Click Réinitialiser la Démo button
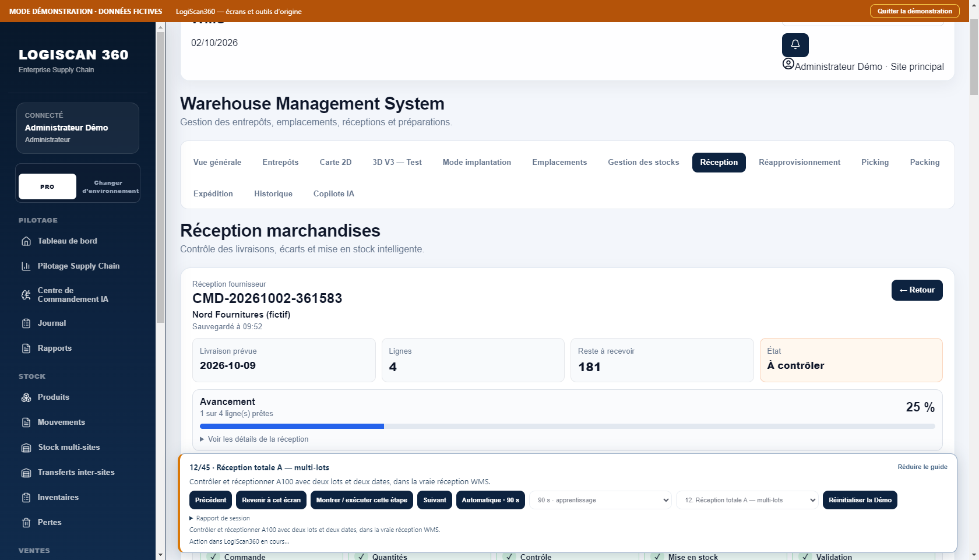Image resolution: width=979 pixels, height=560 pixels. pyautogui.click(x=860, y=500)
